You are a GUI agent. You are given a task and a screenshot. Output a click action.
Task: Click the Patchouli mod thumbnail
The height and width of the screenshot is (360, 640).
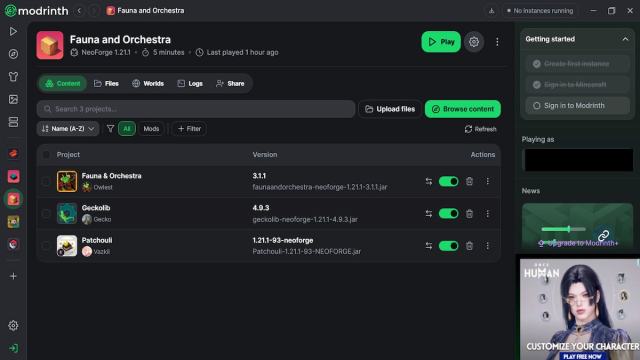click(67, 246)
